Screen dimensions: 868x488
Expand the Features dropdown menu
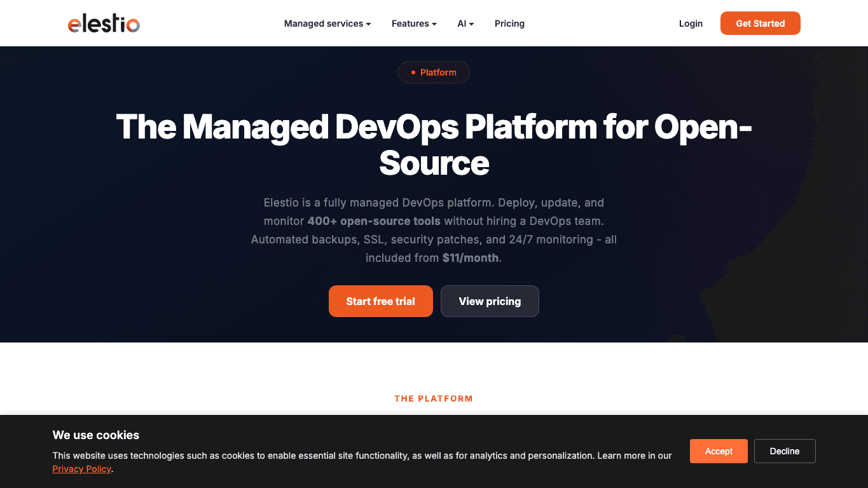(x=414, y=24)
